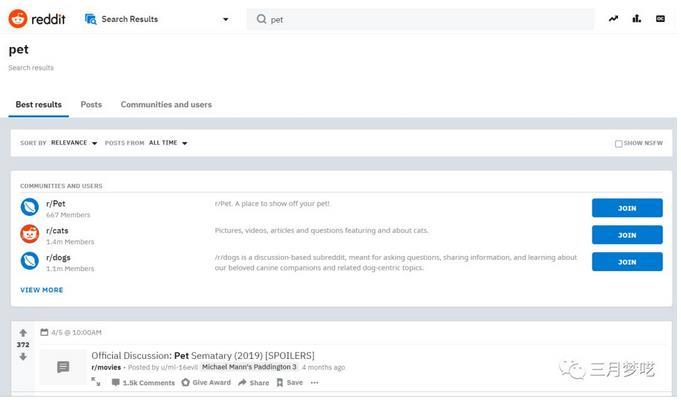Screen dimensions: 681x402
Task: Click the r/Pet community avatar
Action: [30, 207]
